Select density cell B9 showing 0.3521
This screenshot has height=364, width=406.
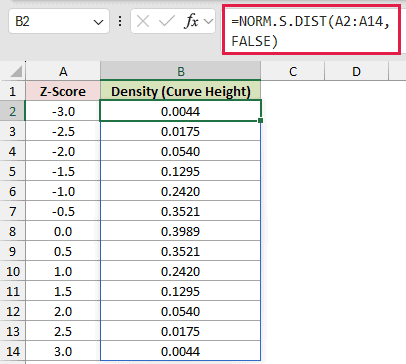181,251
